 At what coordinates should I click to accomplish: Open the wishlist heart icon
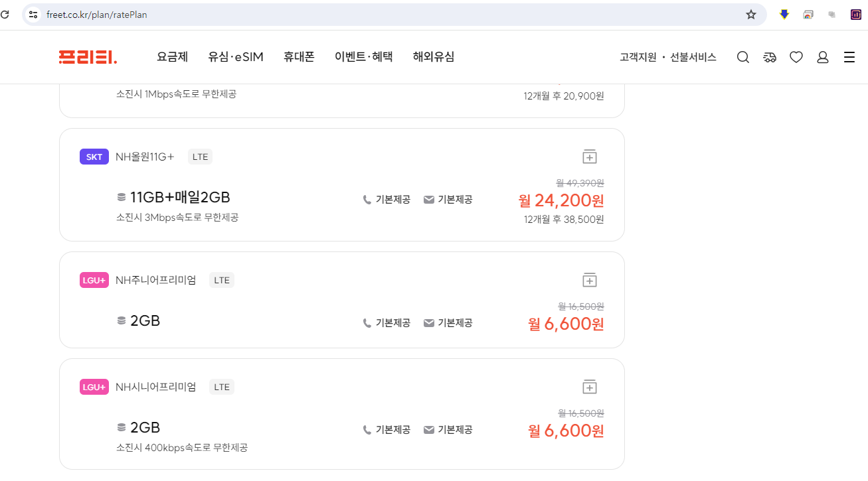(x=796, y=57)
